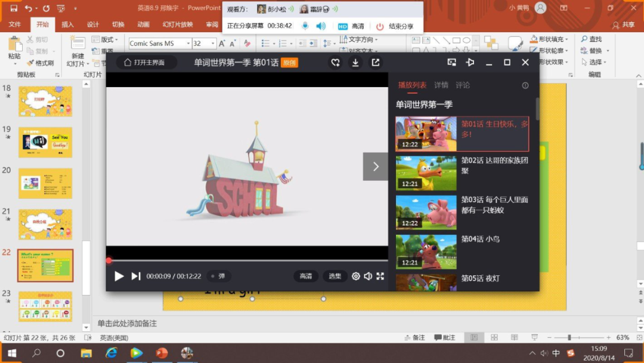Switch to reading view icon
Screen dimensions: 644x363
(x=514, y=337)
